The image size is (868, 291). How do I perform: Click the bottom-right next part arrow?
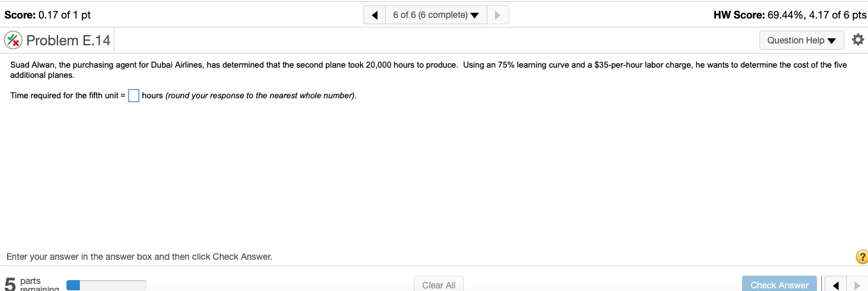coord(857,285)
